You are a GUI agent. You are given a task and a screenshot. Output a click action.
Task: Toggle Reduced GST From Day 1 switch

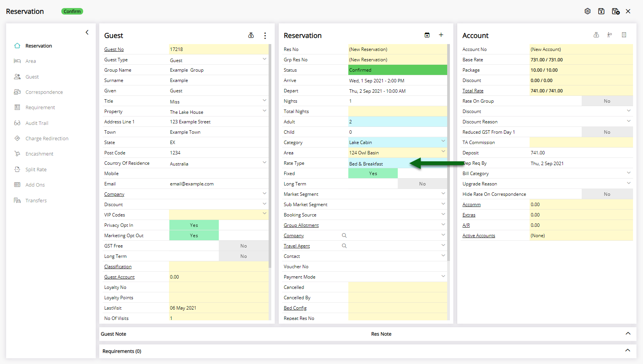(x=581, y=132)
